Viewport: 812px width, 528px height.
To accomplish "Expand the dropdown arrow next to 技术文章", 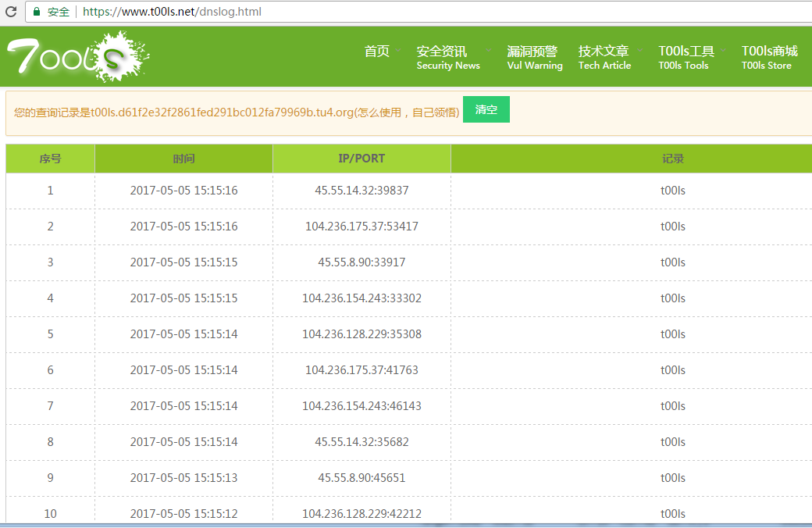I will click(x=640, y=50).
